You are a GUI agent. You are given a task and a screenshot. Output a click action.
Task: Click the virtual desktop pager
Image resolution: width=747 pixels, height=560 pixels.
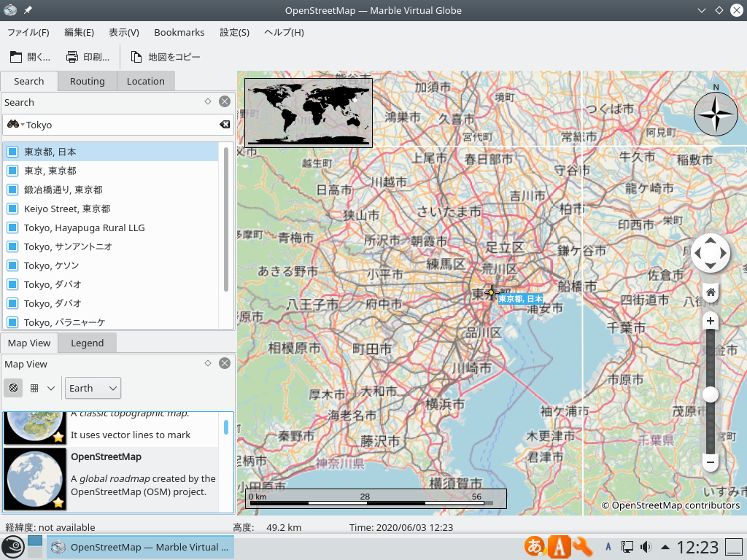pos(35,547)
